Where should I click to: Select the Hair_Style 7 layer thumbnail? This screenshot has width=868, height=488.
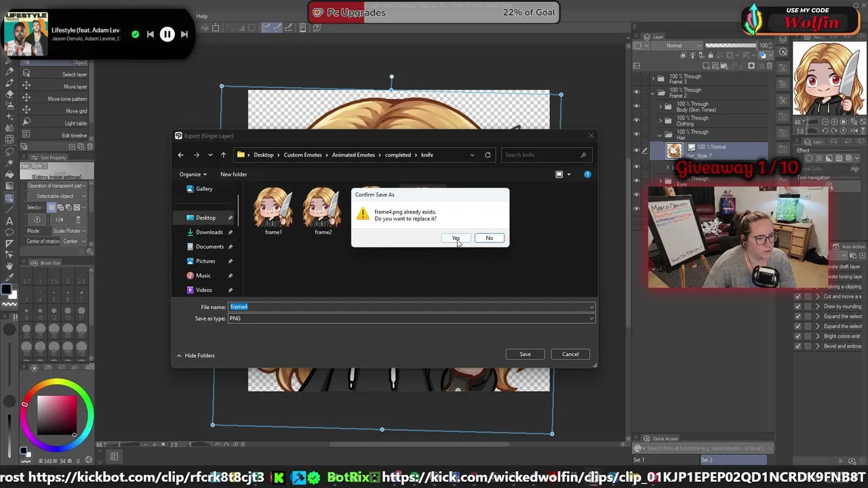click(x=674, y=150)
